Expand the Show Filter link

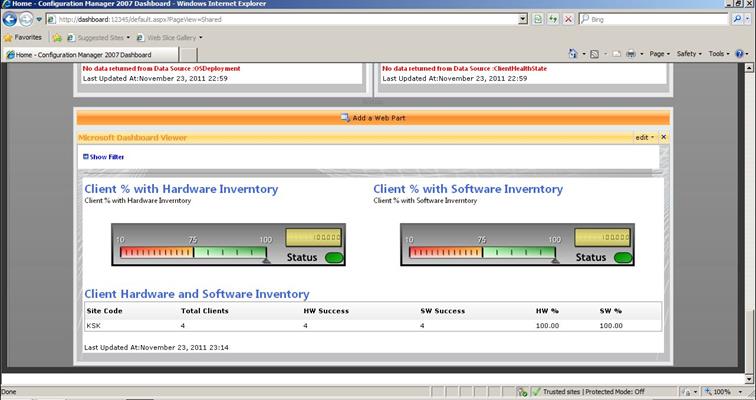point(104,157)
